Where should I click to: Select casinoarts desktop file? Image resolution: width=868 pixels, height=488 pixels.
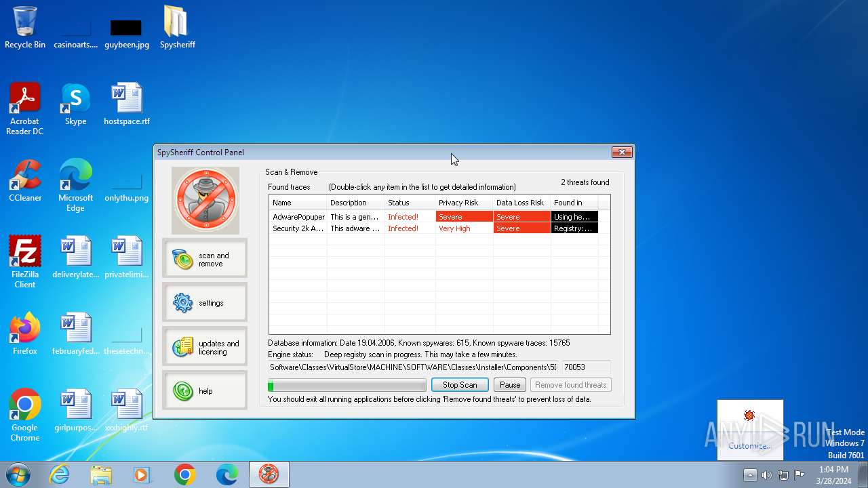(x=76, y=33)
